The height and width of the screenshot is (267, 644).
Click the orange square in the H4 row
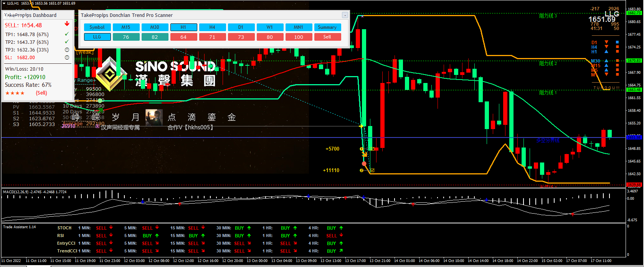coord(618,46)
